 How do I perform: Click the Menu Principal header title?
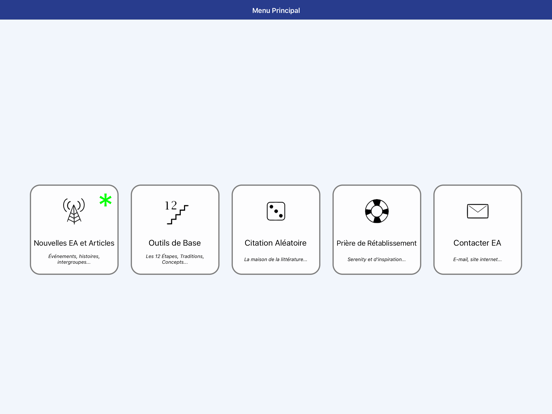276,11
